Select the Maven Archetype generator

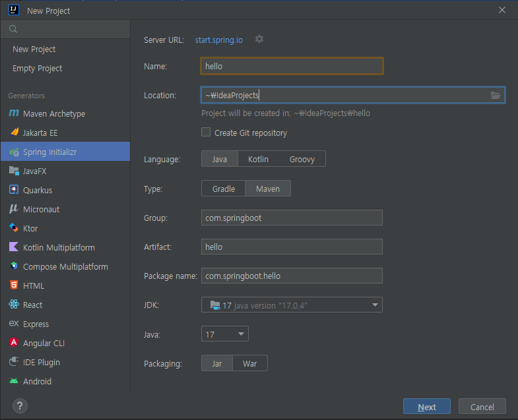53,113
